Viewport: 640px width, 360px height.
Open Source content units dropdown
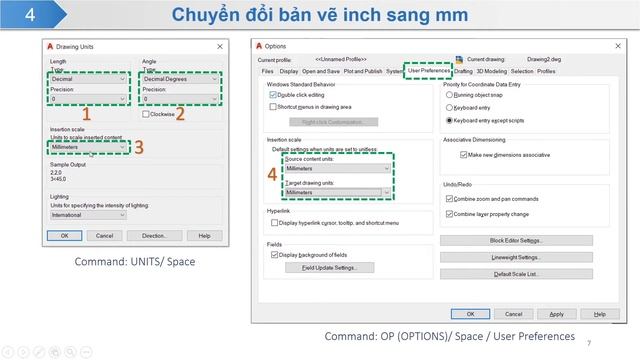338,168
